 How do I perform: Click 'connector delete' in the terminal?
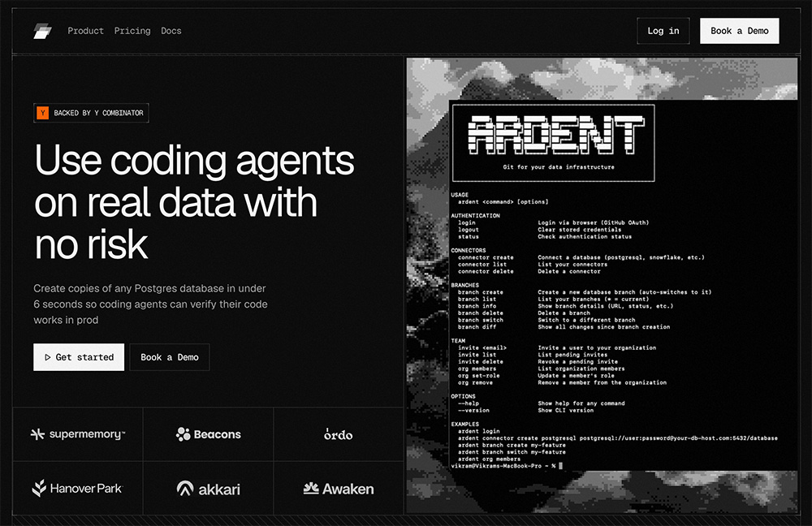[x=486, y=271]
